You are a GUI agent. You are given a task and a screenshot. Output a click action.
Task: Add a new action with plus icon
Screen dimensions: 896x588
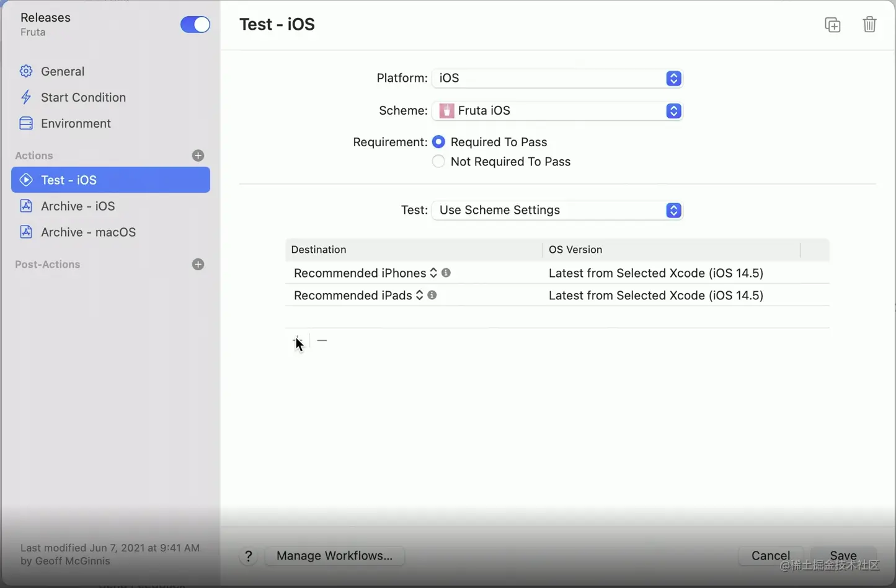[x=198, y=156]
